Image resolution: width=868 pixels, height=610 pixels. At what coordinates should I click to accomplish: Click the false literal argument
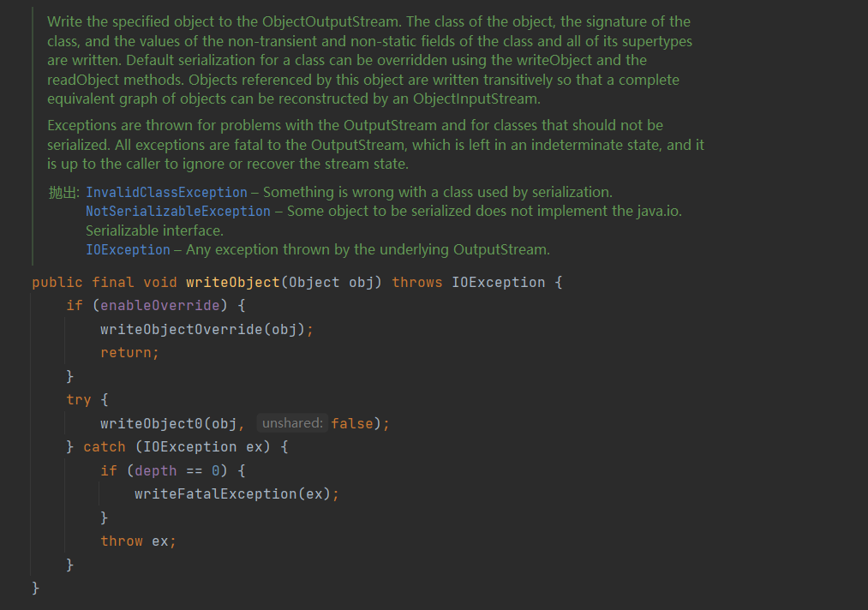pyautogui.click(x=351, y=423)
